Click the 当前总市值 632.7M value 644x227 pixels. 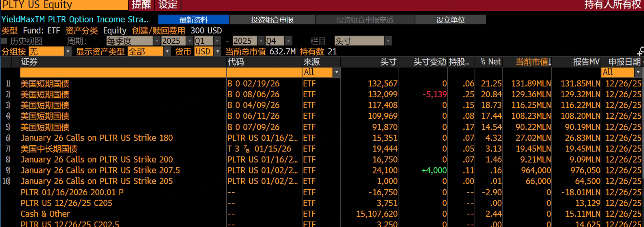(x=282, y=52)
